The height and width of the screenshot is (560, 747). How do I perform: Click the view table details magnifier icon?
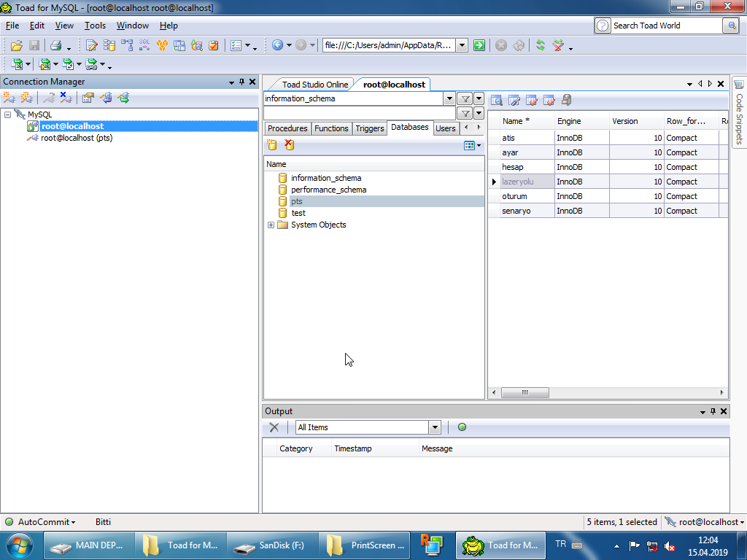pos(496,100)
